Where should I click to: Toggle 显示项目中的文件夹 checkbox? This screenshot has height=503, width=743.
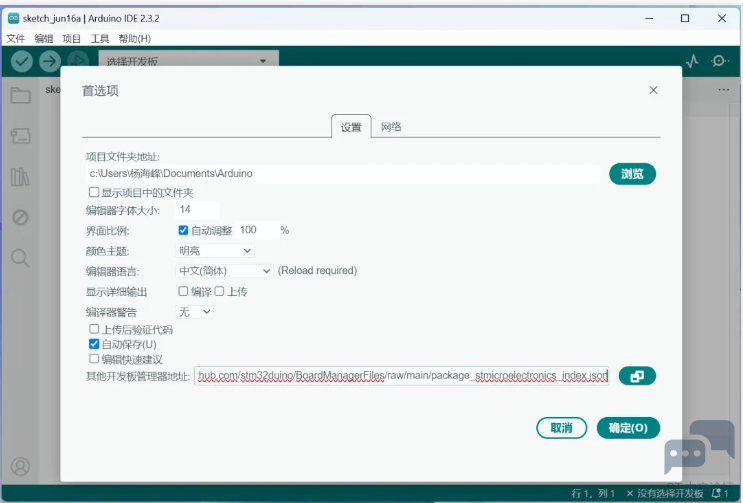point(94,192)
